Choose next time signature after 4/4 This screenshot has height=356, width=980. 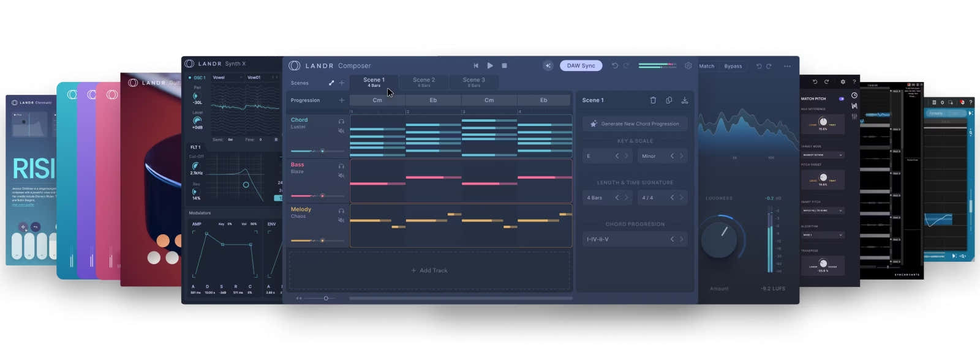coord(681,198)
